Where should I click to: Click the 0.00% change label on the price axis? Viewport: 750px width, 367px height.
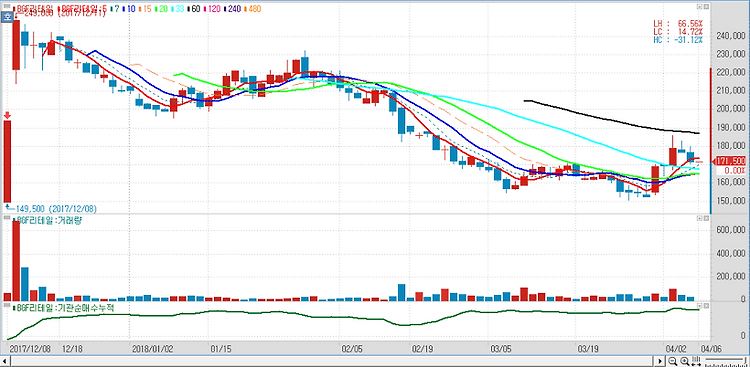(x=736, y=170)
